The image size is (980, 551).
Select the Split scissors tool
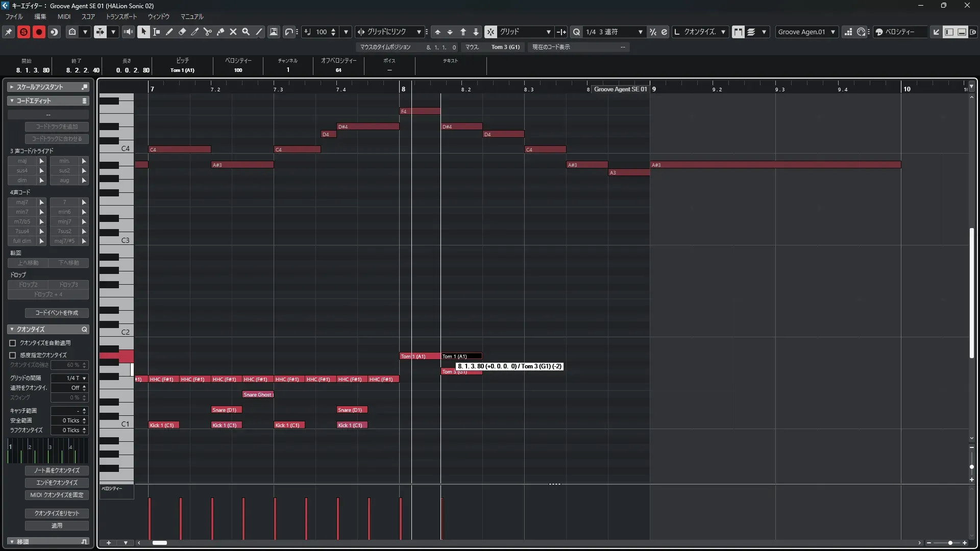coord(208,32)
